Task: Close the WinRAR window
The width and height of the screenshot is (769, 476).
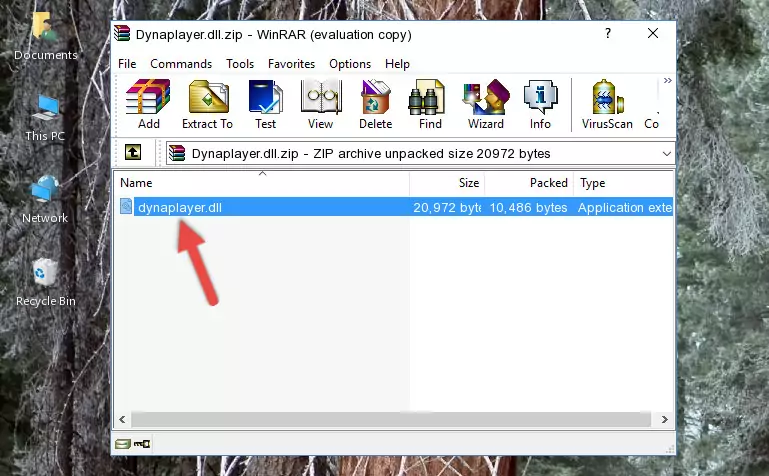Action: pos(653,33)
